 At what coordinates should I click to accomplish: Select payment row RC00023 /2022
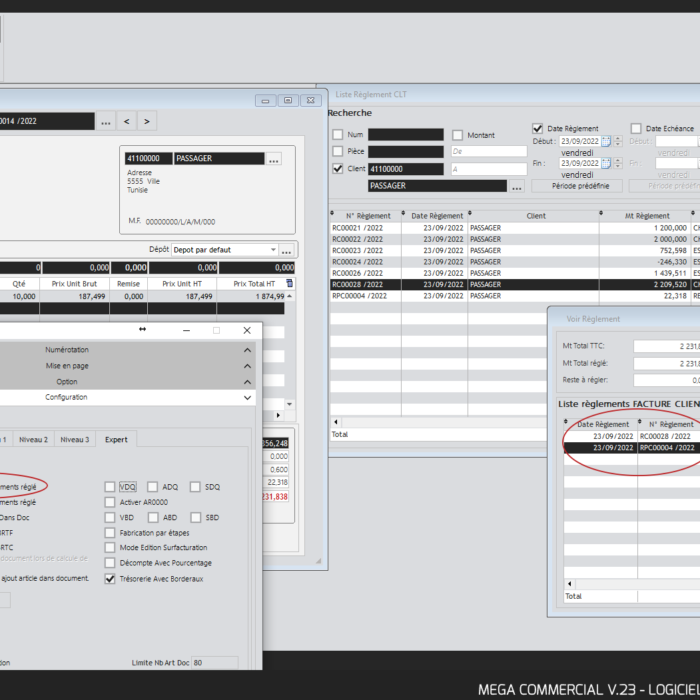(515, 251)
